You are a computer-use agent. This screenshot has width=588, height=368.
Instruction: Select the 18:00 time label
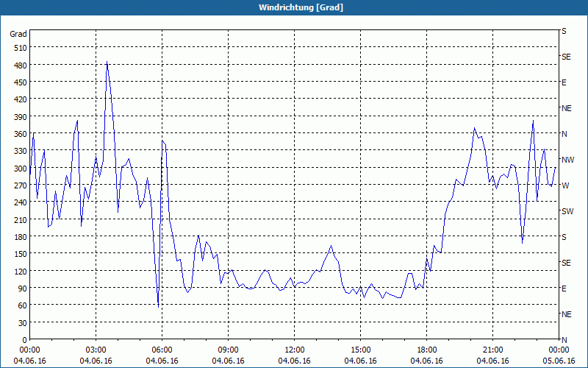(x=427, y=350)
